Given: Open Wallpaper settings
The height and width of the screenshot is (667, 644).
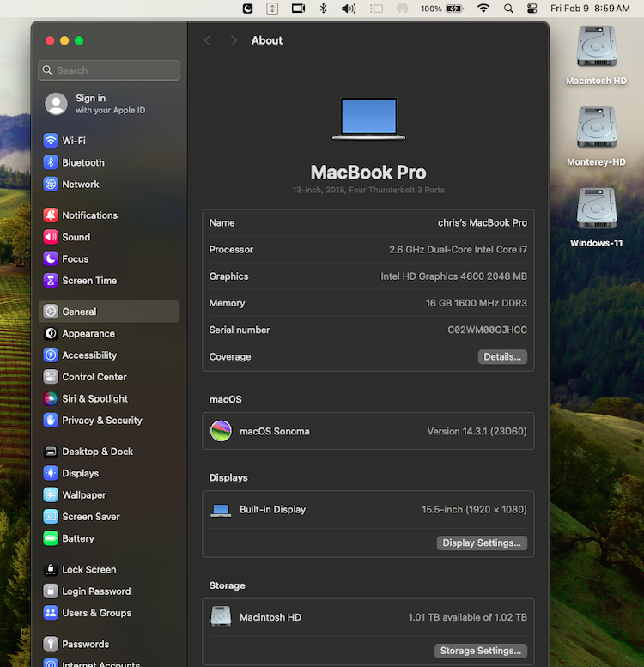Looking at the screenshot, I should tap(109, 494).
